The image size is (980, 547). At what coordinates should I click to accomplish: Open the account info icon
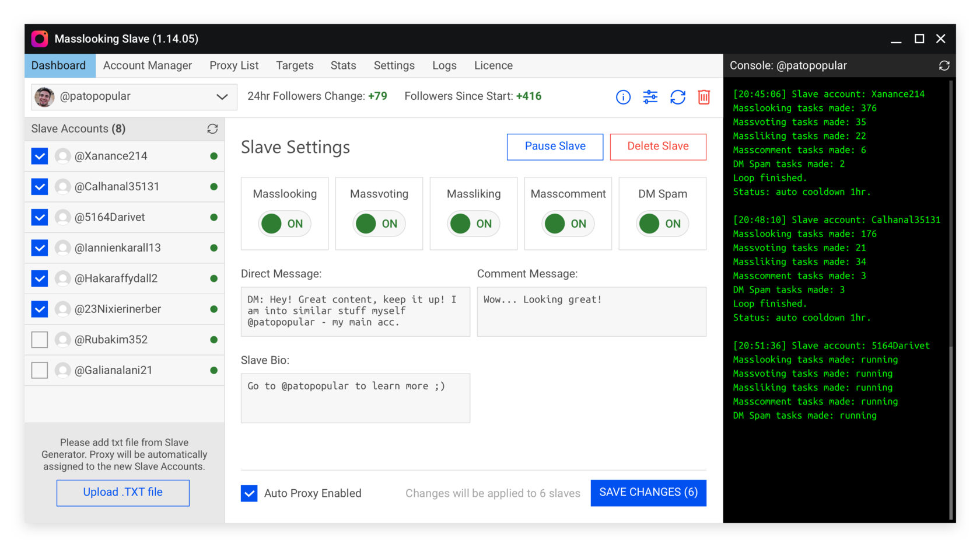623,97
